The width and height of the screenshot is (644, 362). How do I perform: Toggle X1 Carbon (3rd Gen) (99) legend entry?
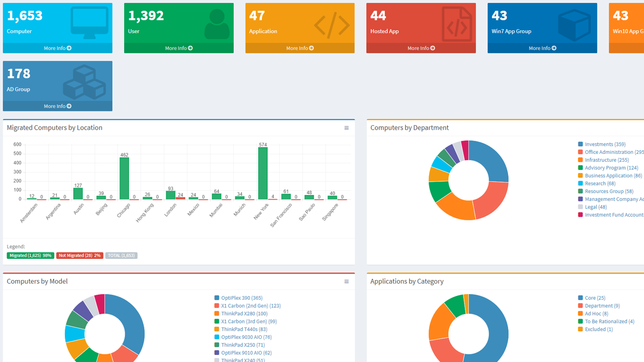(x=246, y=321)
